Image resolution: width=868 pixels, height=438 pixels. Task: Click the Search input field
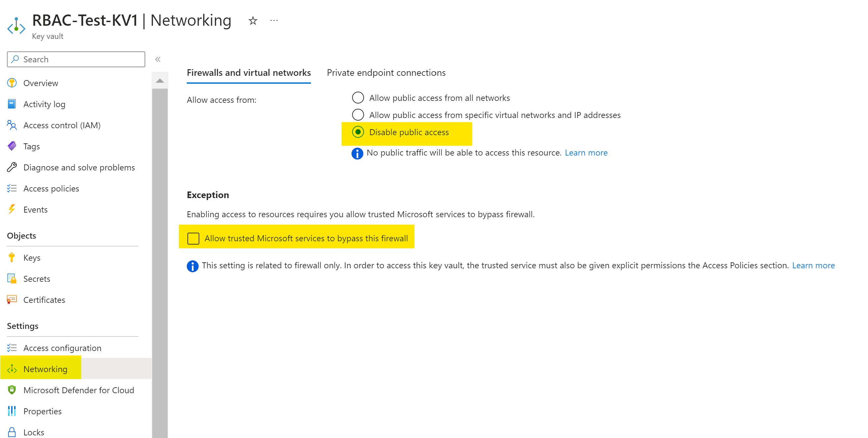pyautogui.click(x=76, y=59)
